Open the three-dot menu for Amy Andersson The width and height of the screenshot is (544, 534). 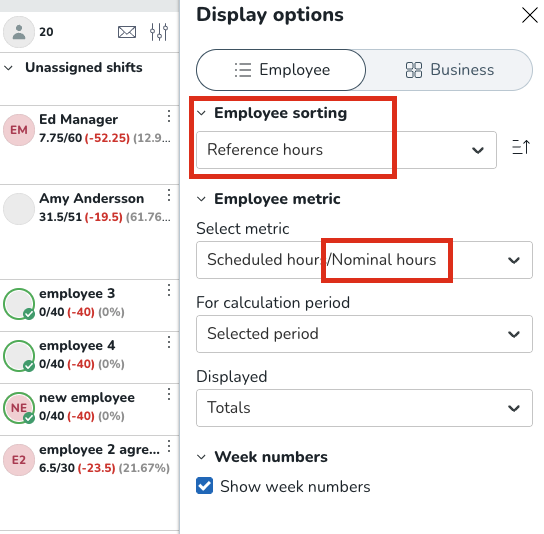[169, 195]
